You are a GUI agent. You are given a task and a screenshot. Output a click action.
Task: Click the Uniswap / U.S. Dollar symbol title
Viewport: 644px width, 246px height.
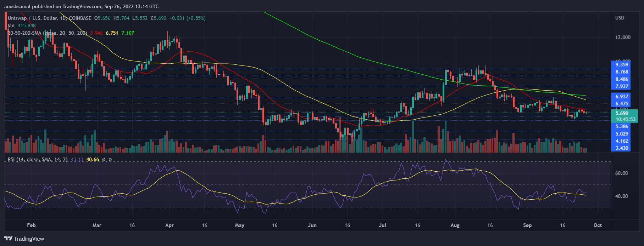pos(33,18)
